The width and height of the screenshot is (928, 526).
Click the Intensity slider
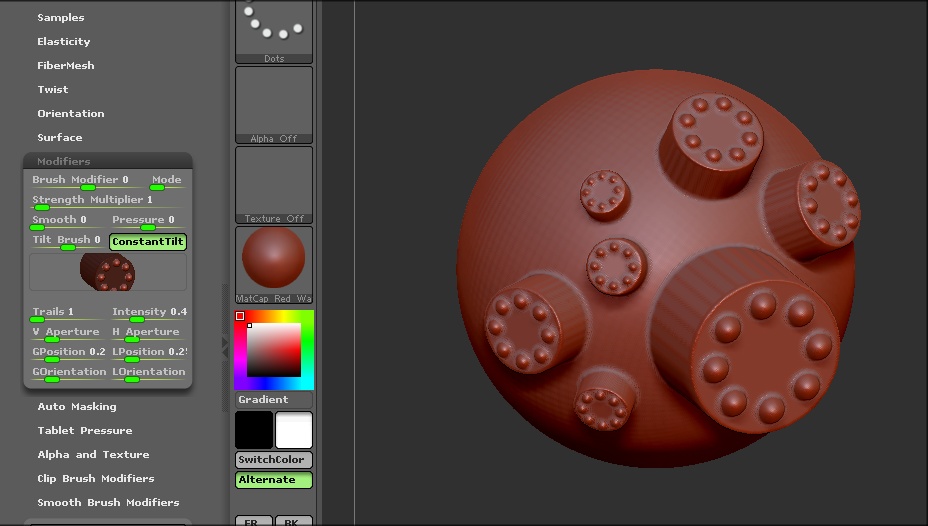(149, 314)
